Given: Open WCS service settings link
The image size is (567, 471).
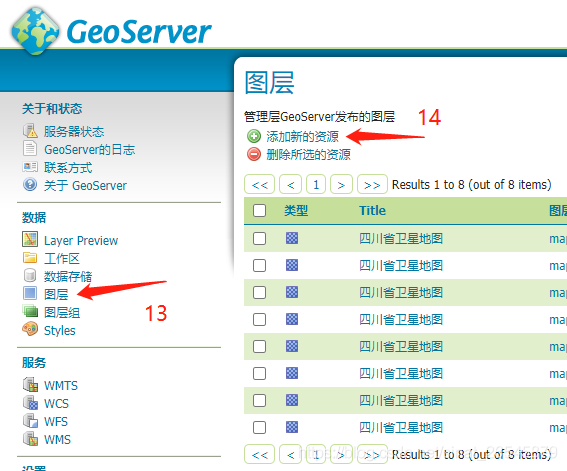Looking at the screenshot, I should [x=56, y=404].
